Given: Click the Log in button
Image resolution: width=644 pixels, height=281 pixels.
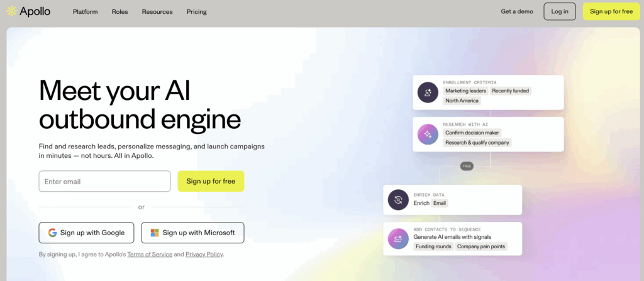Looking at the screenshot, I should click(560, 11).
